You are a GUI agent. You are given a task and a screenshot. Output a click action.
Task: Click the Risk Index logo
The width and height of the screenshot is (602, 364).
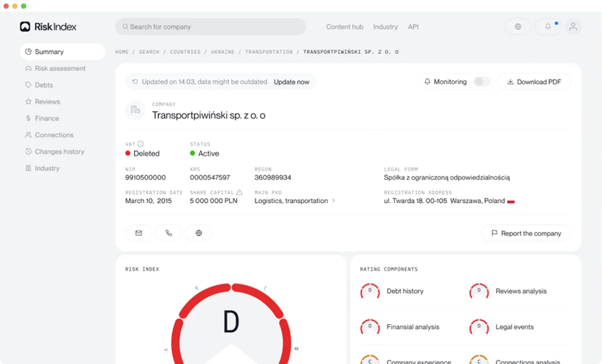point(48,26)
